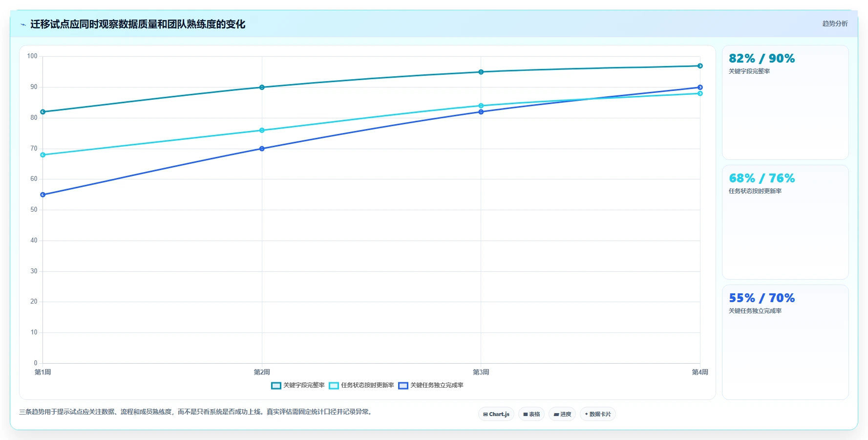Click the footnote sentence starting with 三条趋势用于提示
The width and height of the screenshot is (868, 440).
pyautogui.click(x=197, y=412)
